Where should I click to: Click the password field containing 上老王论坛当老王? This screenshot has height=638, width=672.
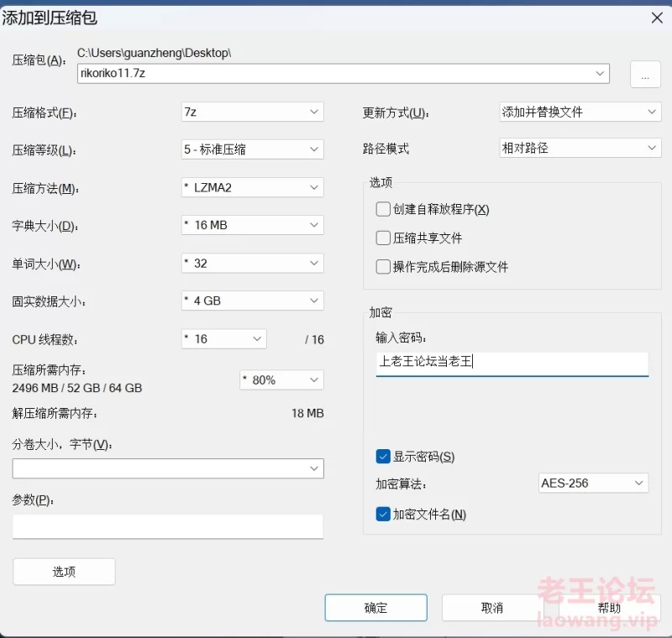point(512,363)
